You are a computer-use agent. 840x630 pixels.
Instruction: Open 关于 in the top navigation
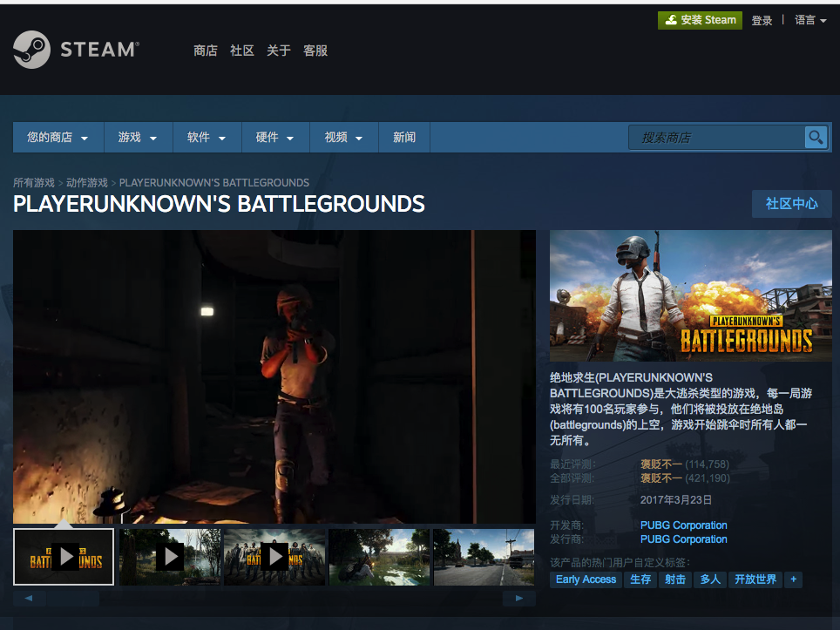click(x=279, y=51)
